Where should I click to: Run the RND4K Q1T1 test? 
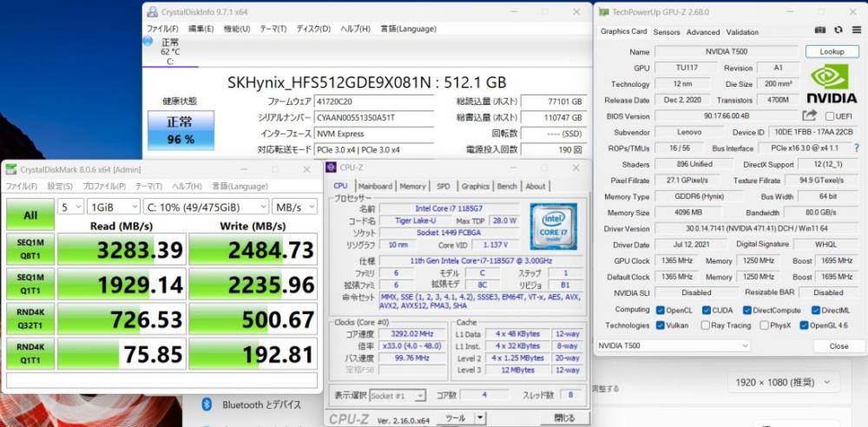coord(30,353)
